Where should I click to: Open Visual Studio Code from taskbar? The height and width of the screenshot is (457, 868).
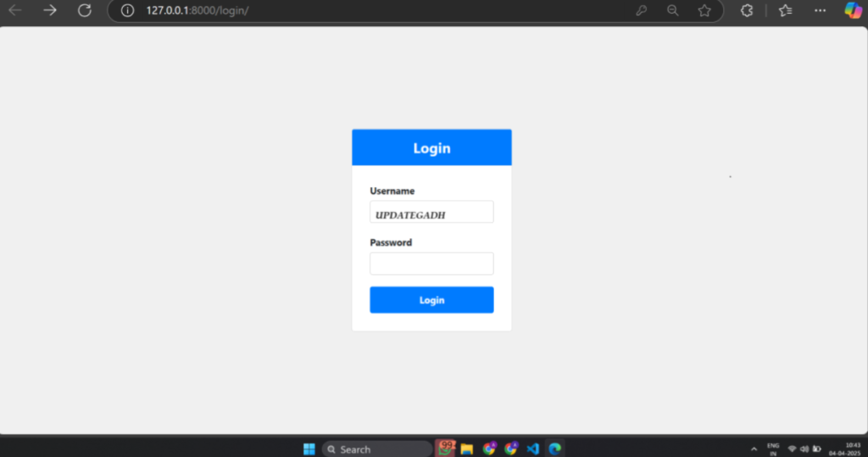[x=533, y=449]
